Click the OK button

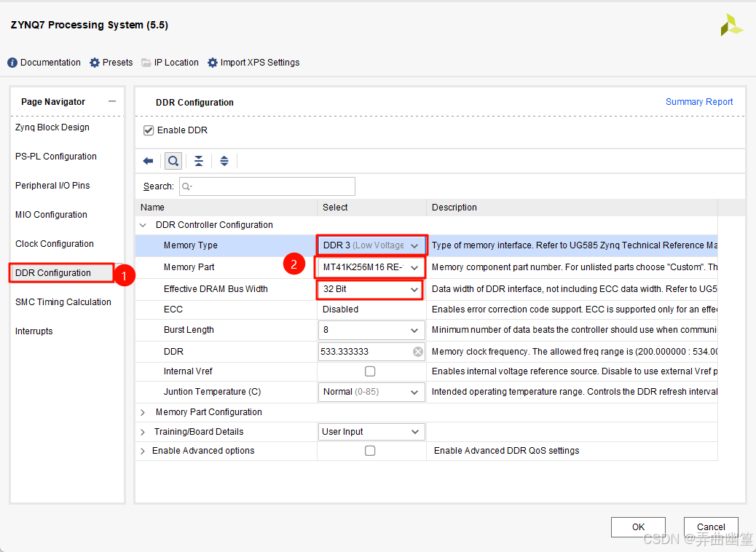(x=638, y=527)
